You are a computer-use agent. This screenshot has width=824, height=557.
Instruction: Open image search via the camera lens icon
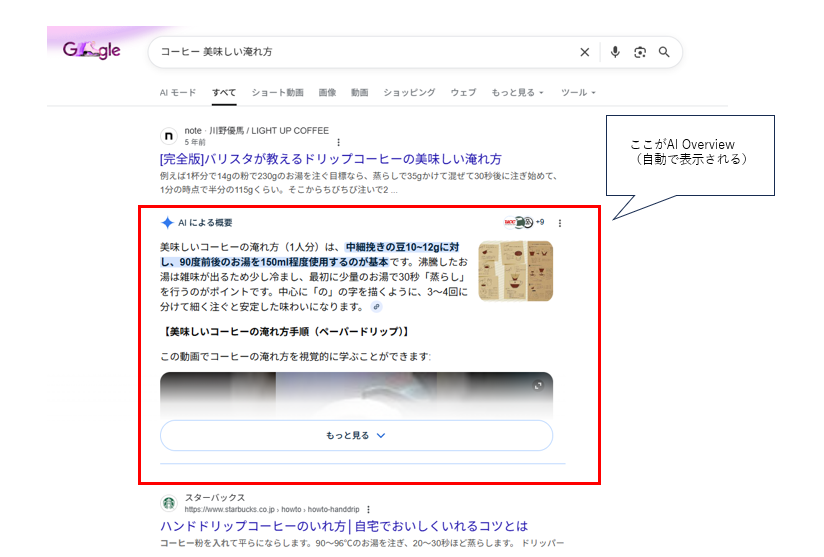640,52
